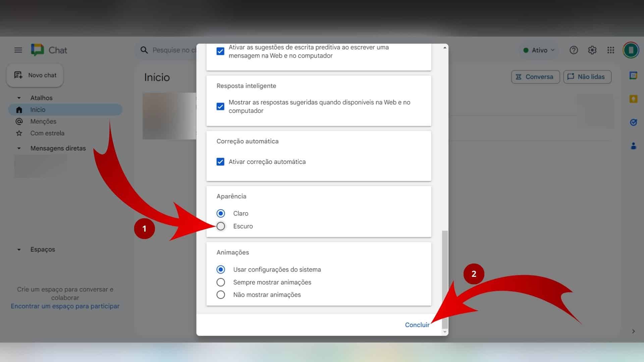Viewport: 644px width, 362px height.
Task: Click the Mentions navigation icon
Action: (x=18, y=121)
